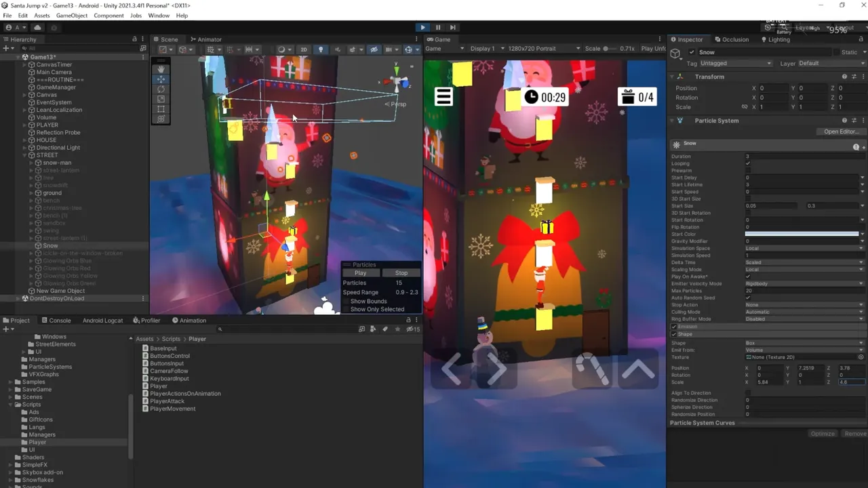Open the Component menu
Image resolution: width=868 pixels, height=488 pixels.
click(108, 15)
